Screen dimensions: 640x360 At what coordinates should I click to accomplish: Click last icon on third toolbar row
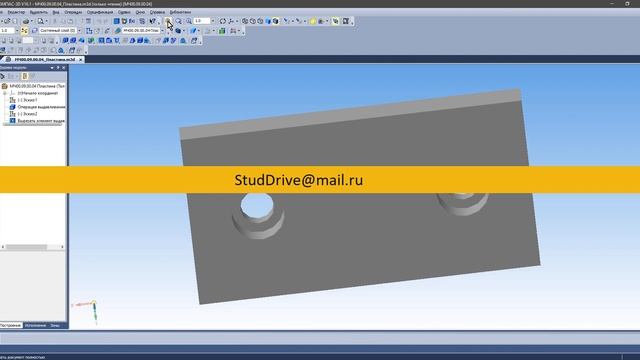[x=194, y=40]
